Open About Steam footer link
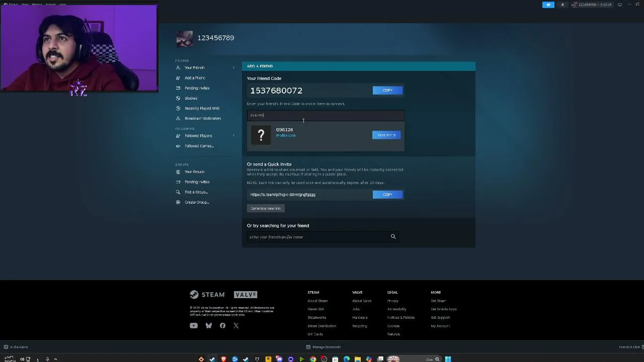This screenshot has height=362, width=644. pyautogui.click(x=317, y=301)
